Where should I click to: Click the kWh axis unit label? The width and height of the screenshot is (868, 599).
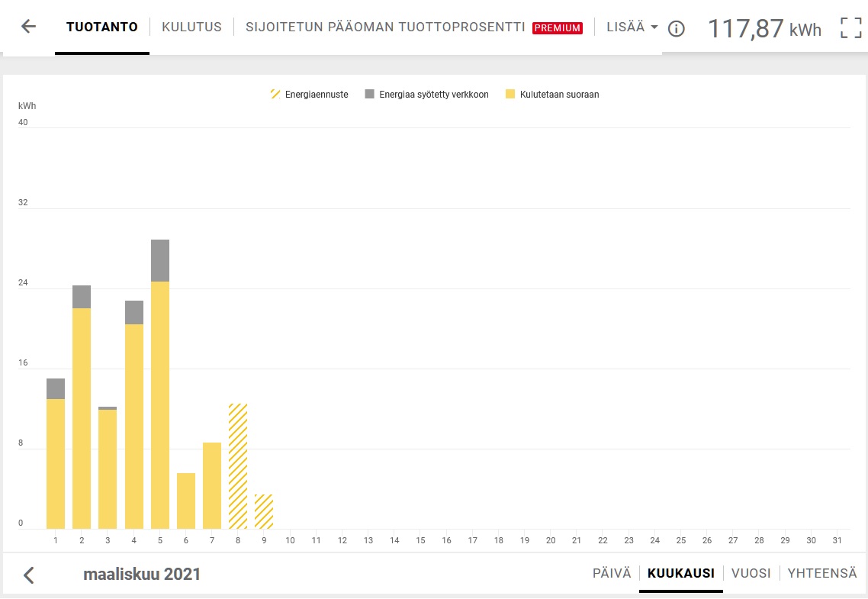point(27,106)
